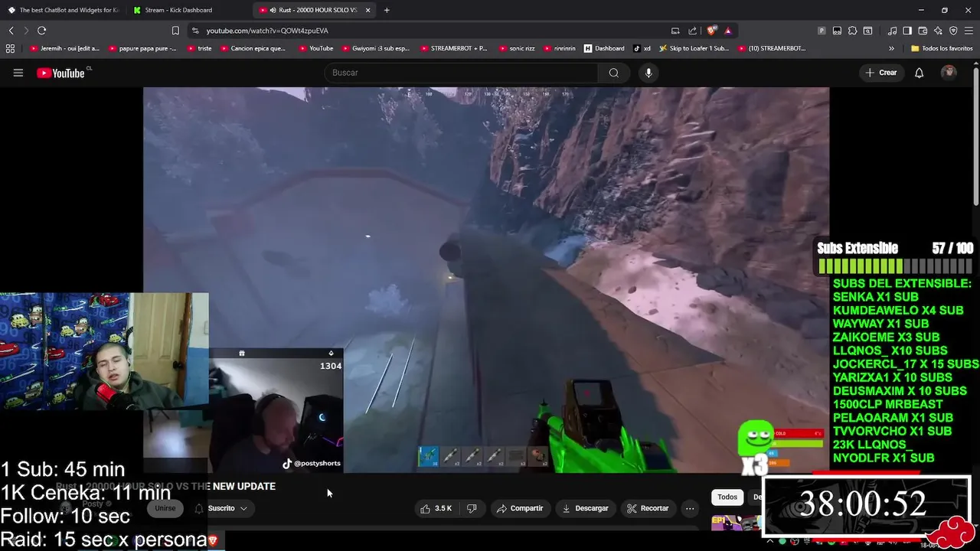The width and height of the screenshot is (980, 551).
Task: Open the Dashboard bookmark
Action: [604, 48]
